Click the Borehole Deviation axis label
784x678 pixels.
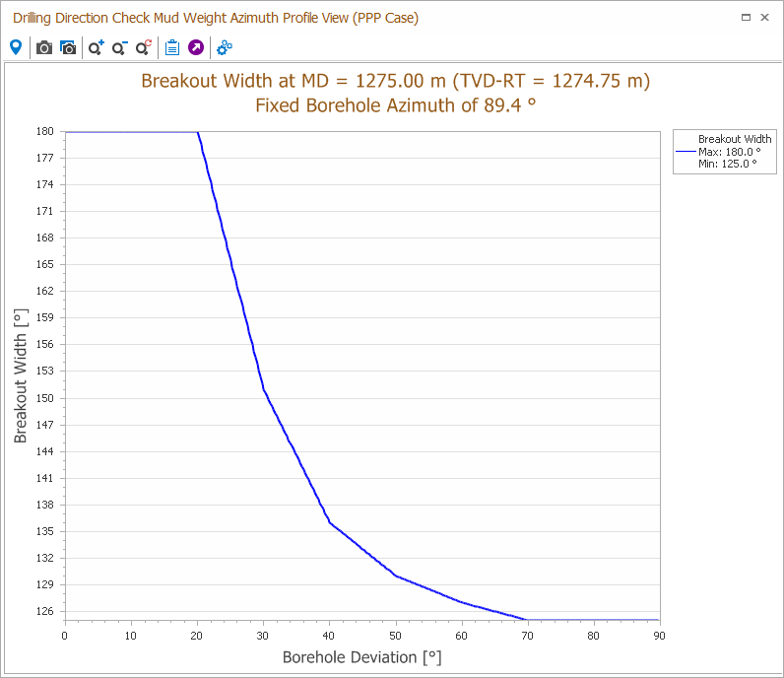pos(360,656)
